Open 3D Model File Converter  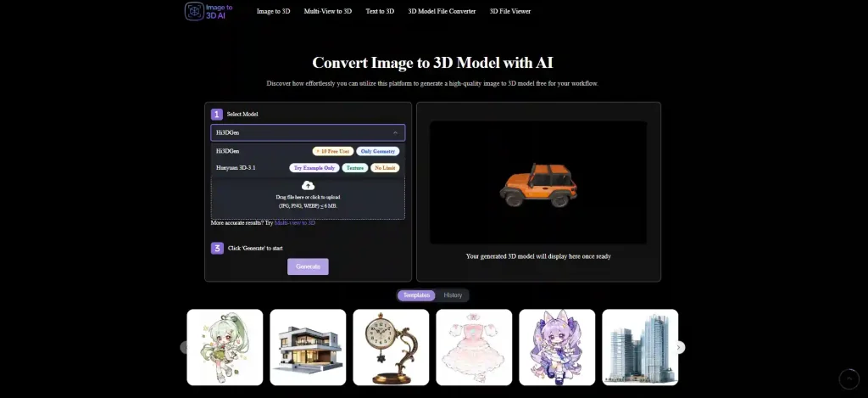coord(442,11)
